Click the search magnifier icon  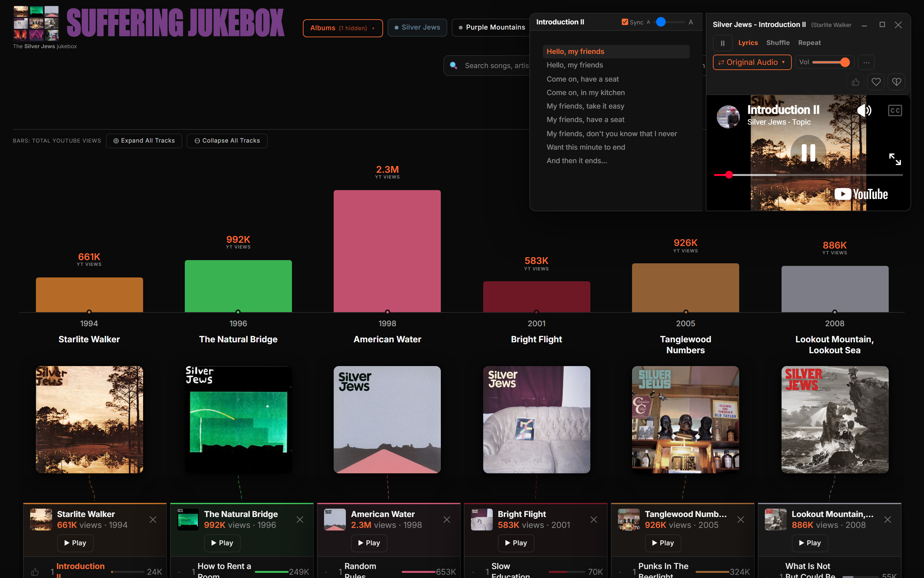click(x=454, y=66)
